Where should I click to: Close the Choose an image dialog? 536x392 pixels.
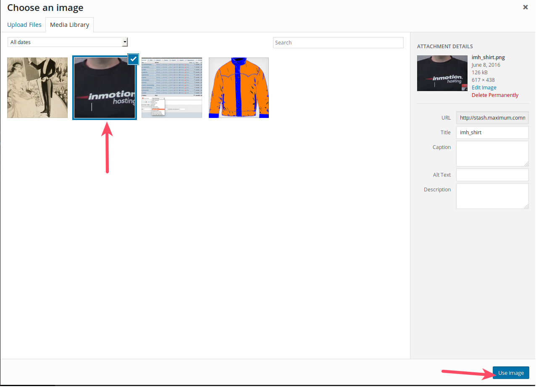click(525, 7)
